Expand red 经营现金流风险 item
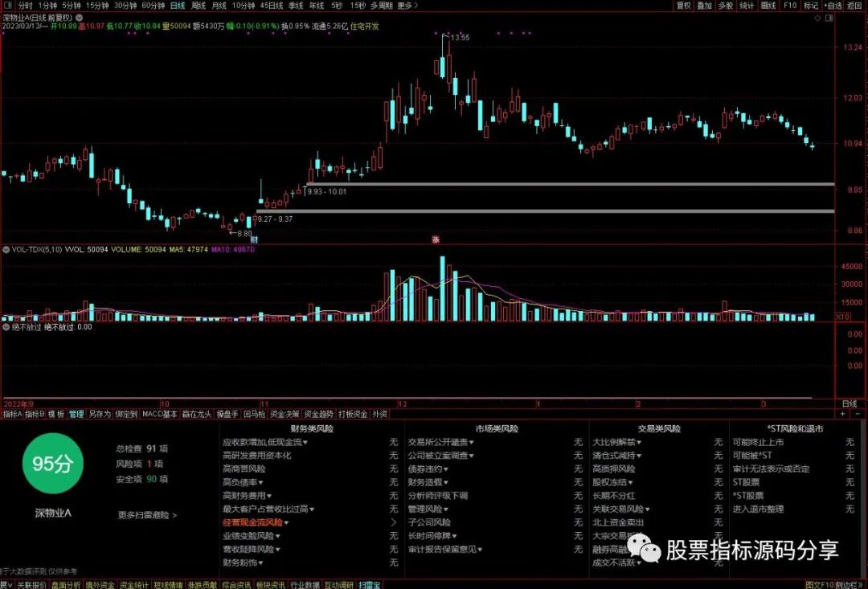 coord(256,522)
